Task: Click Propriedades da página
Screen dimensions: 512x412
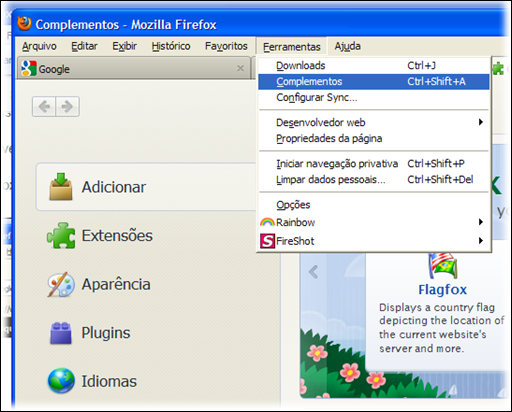Action: click(x=374, y=138)
